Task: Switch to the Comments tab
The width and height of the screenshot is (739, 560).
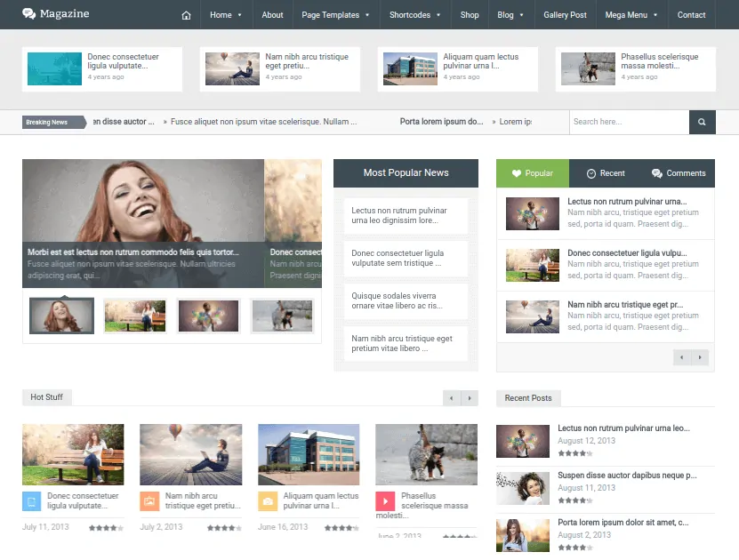Action: 679,173
